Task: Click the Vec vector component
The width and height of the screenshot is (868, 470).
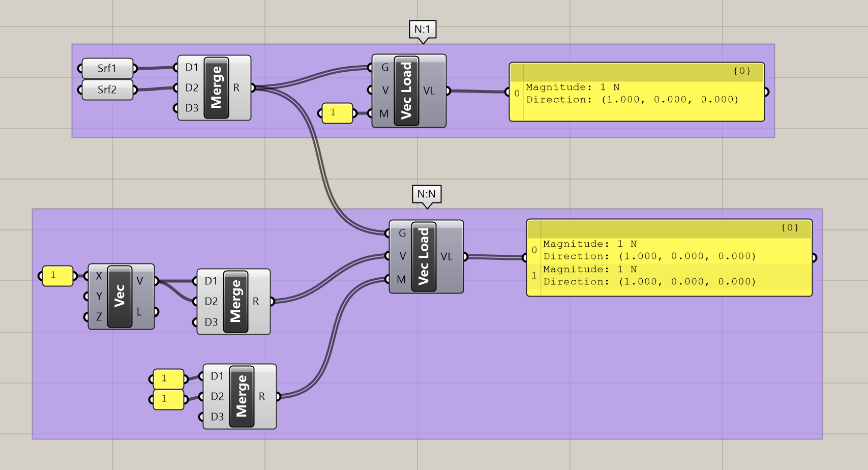Action: pos(119,296)
